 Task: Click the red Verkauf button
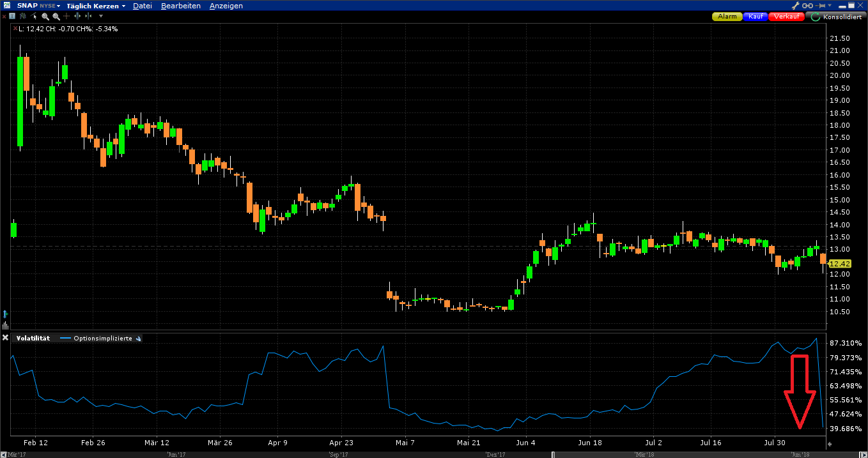(787, 17)
